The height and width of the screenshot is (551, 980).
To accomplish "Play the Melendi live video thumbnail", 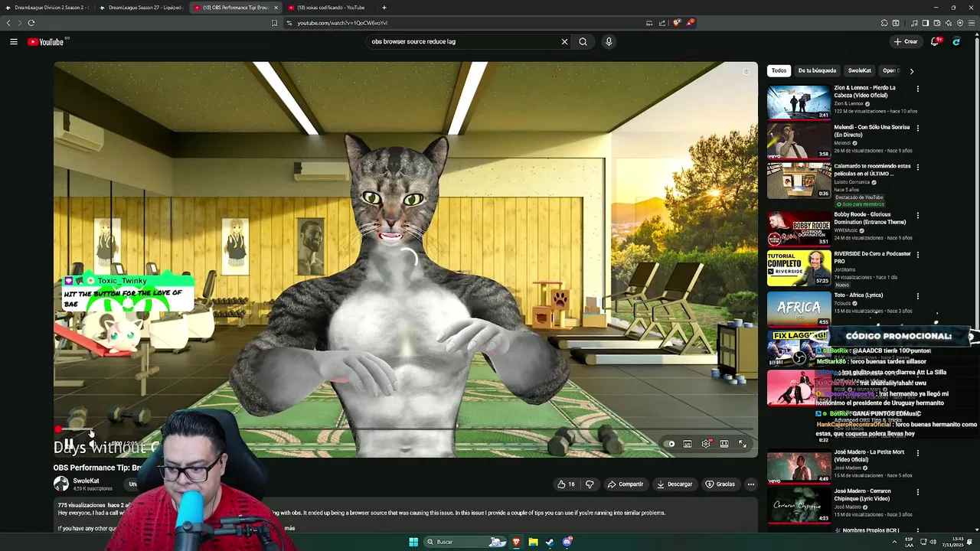I will [x=799, y=141].
